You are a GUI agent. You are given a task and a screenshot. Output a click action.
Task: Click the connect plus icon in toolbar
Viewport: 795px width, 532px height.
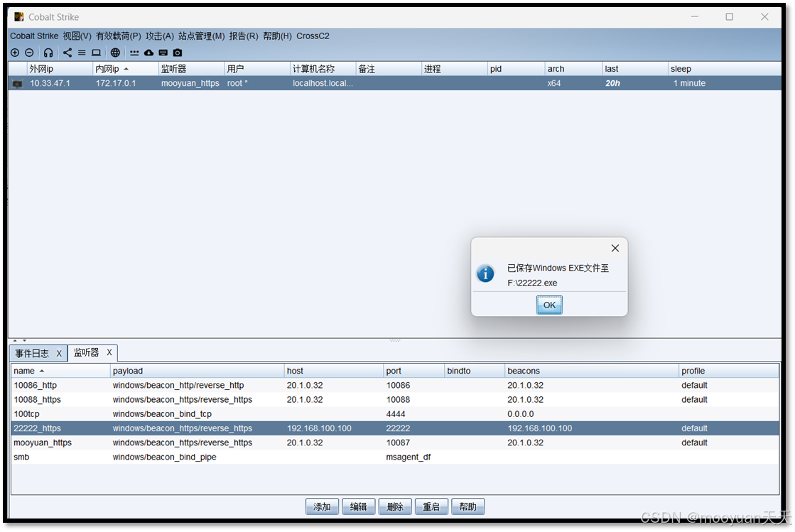click(x=15, y=53)
